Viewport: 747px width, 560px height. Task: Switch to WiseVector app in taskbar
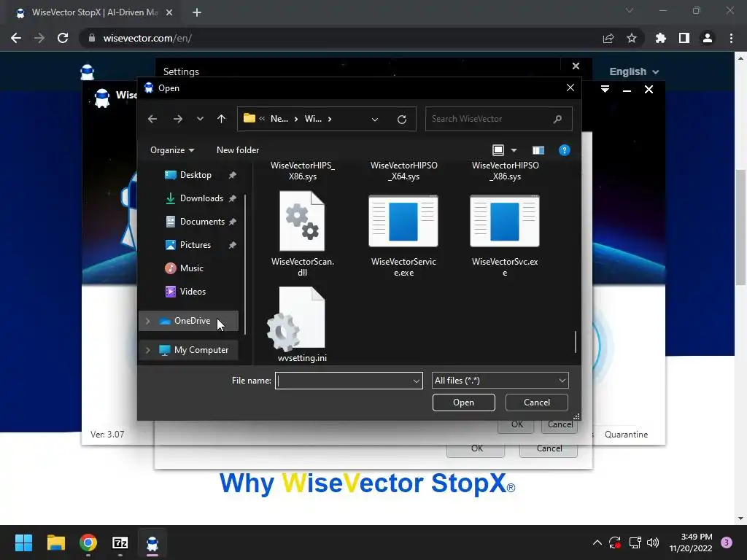(152, 542)
